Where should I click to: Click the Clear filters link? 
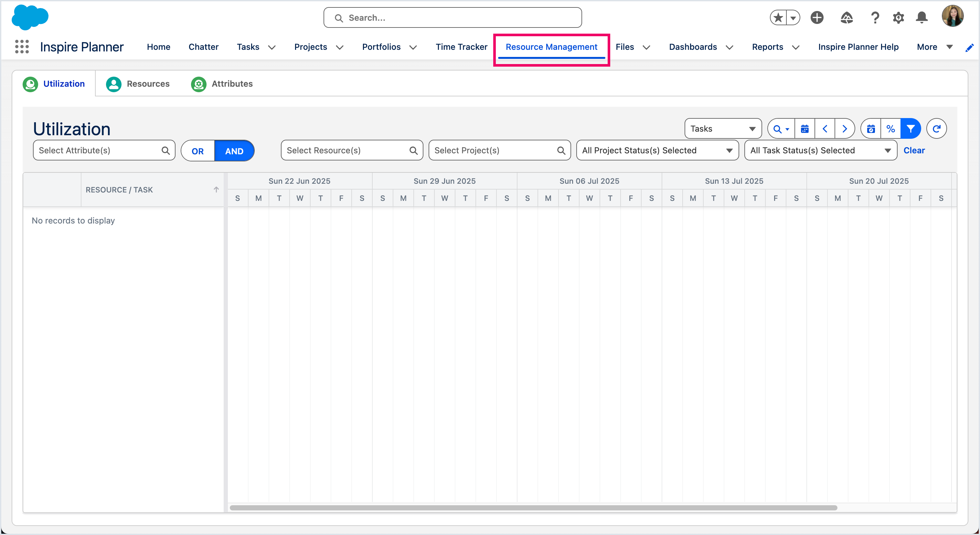(914, 150)
